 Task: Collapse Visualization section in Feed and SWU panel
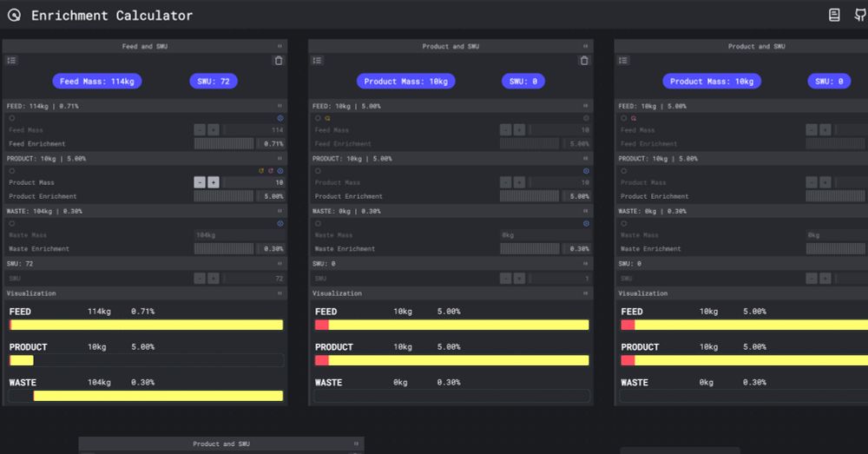click(x=279, y=293)
